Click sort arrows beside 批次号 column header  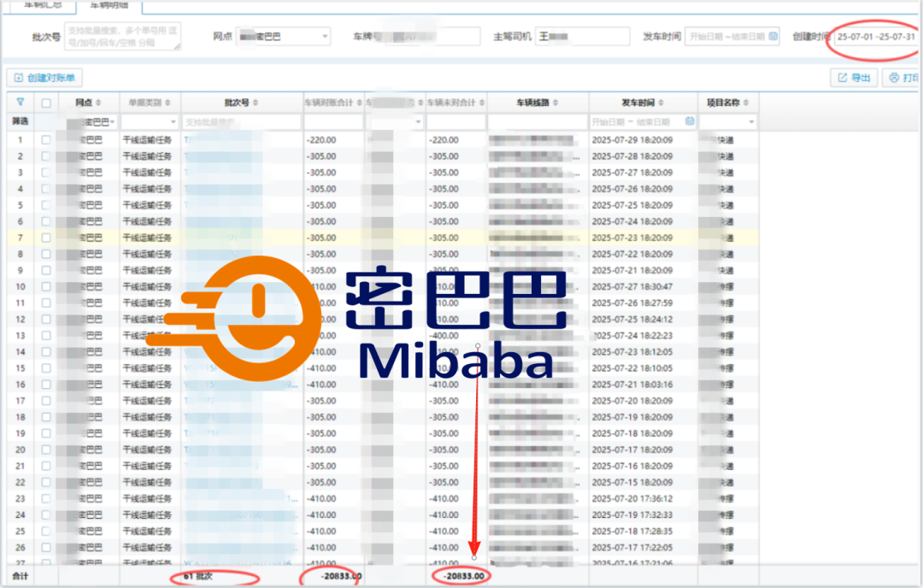[256, 103]
